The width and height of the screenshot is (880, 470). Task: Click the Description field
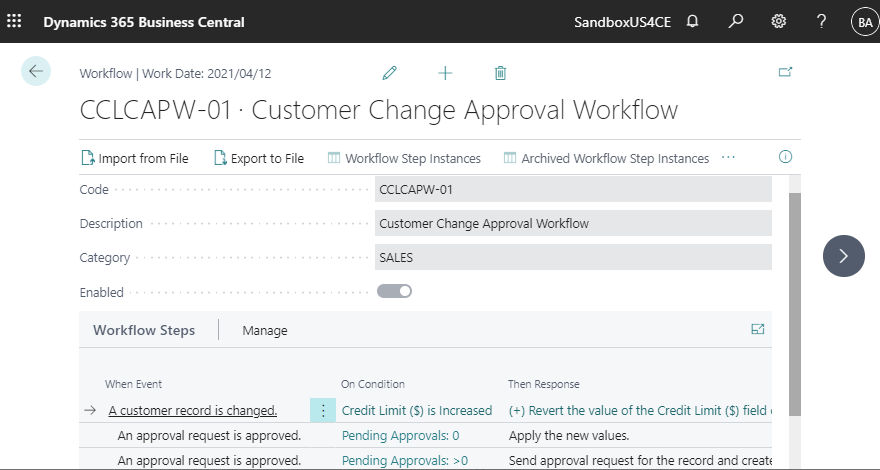tap(573, 223)
